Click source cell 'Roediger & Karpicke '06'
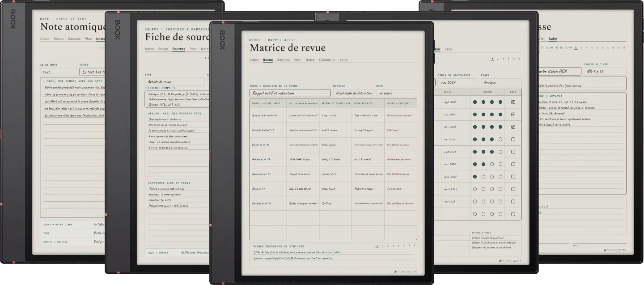 [x=268, y=115]
